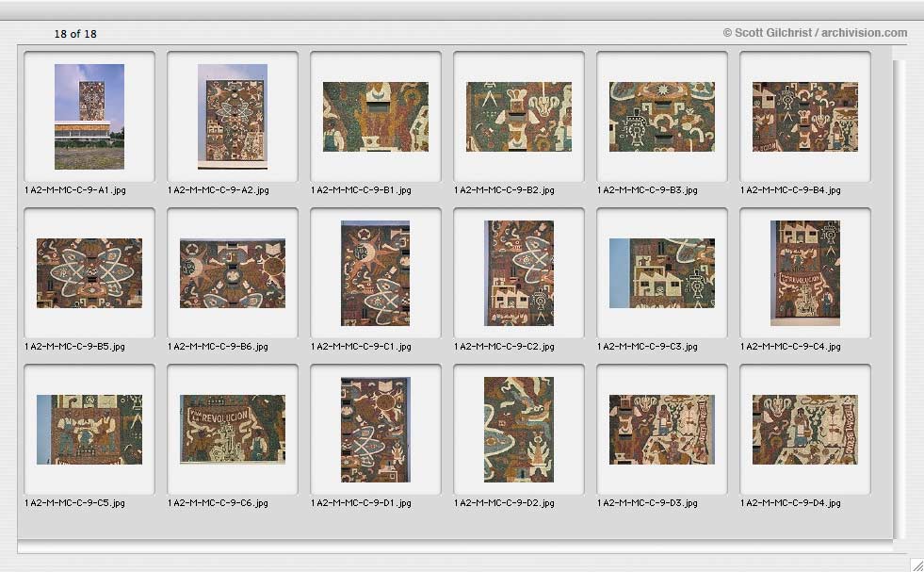The width and height of the screenshot is (924, 572).
Task: Click the window resize grip corner
Action: point(916,564)
